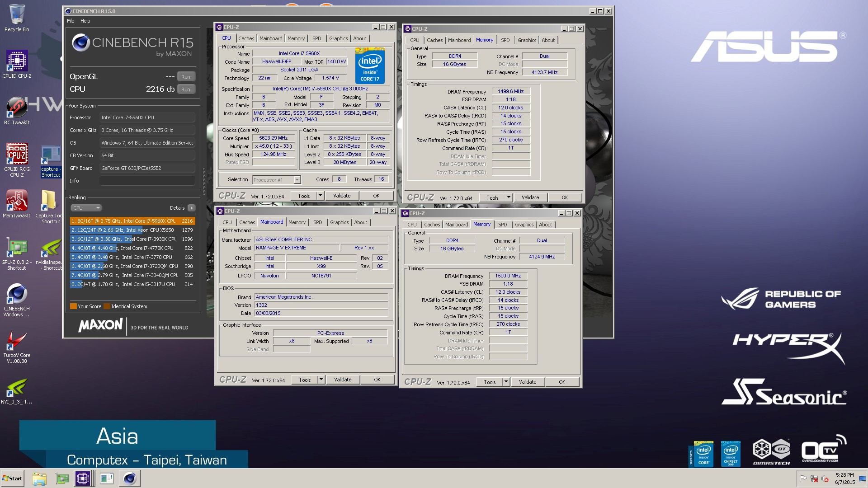This screenshot has width=868, height=488.
Task: Click the Your Score orange legend swatch
Action: pos(73,306)
